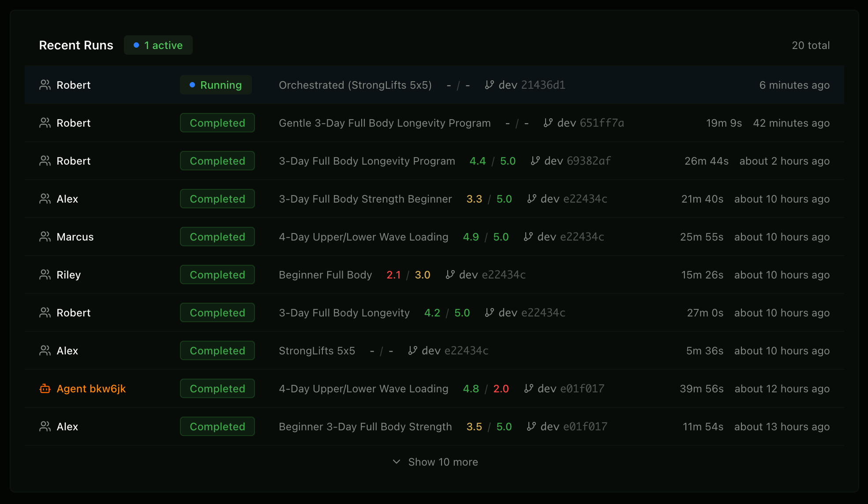The height and width of the screenshot is (504, 868).
Task: Click the user icon next to Riley
Action: (45, 275)
